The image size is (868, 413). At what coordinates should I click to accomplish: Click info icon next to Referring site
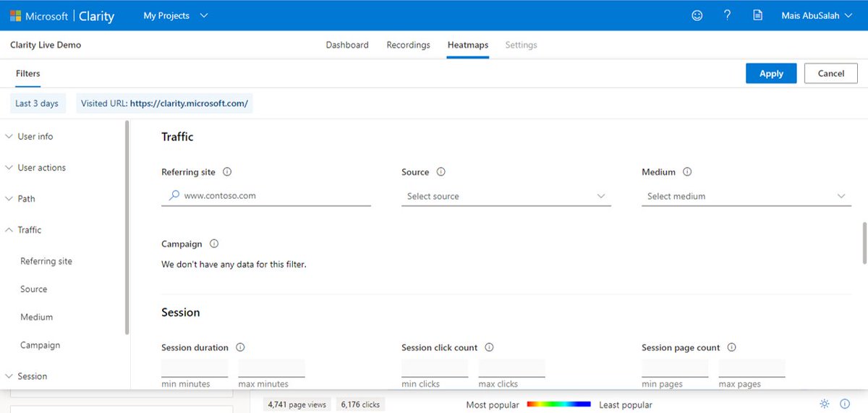(x=227, y=172)
